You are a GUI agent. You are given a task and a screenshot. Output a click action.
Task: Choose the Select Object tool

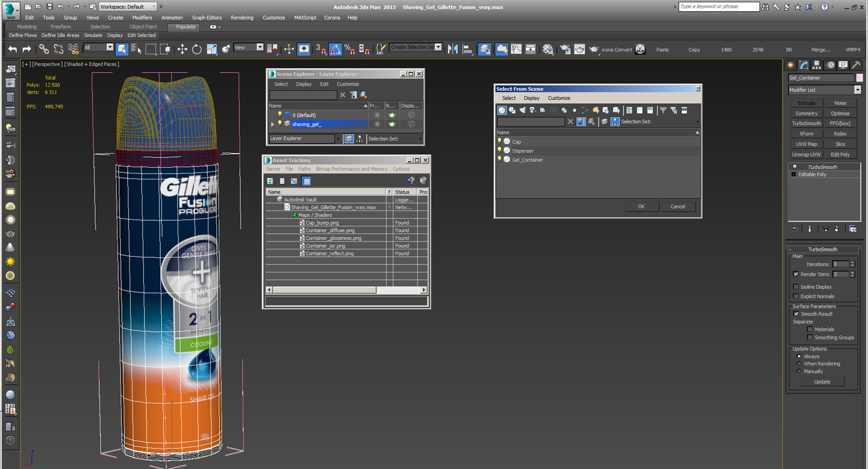coord(122,49)
